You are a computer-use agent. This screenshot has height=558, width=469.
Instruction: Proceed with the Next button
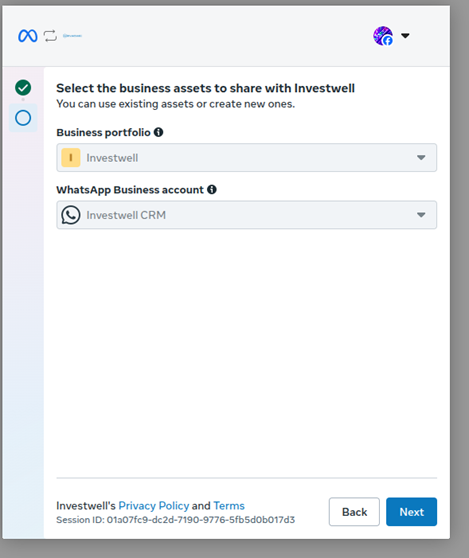tap(411, 512)
